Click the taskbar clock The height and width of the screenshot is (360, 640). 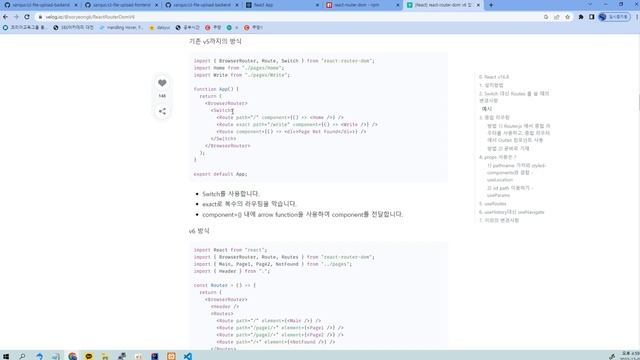pos(631,356)
